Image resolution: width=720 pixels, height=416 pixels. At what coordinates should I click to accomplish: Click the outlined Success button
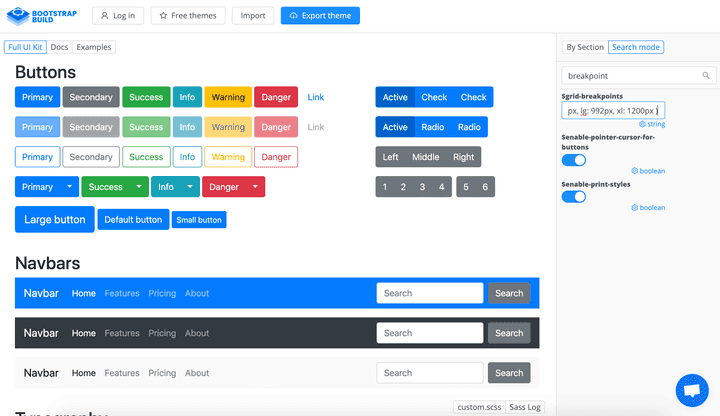pyautogui.click(x=146, y=157)
